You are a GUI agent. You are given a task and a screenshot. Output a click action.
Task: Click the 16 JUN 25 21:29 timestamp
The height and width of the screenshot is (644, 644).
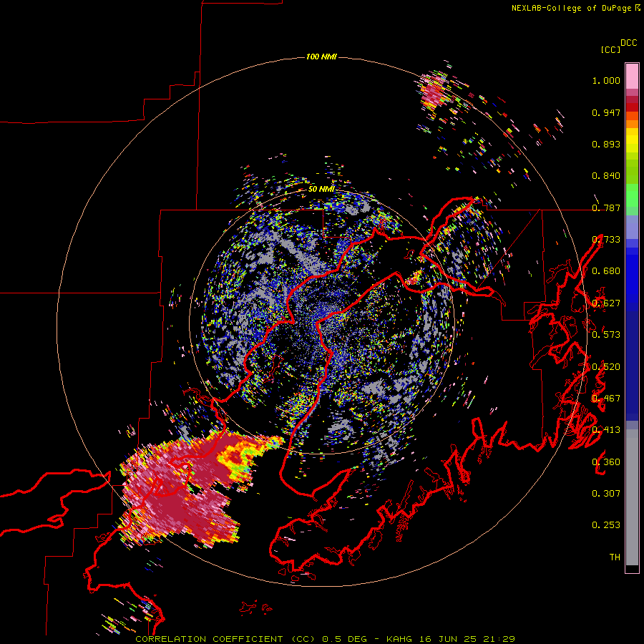point(467,639)
